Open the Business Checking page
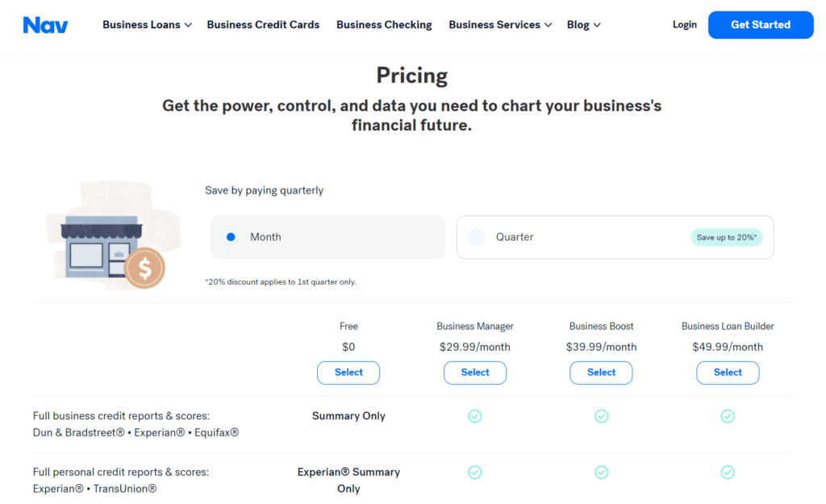The height and width of the screenshot is (504, 826). [384, 25]
